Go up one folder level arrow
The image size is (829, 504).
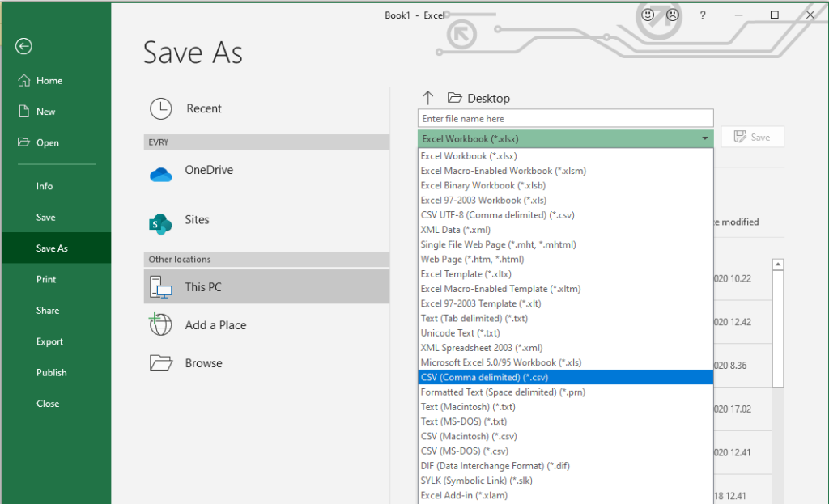427,98
